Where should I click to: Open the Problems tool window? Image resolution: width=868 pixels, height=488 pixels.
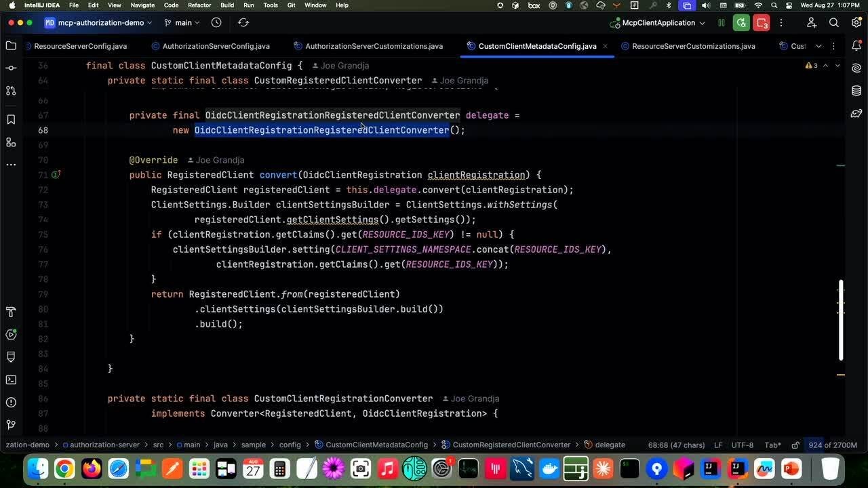click(11, 402)
